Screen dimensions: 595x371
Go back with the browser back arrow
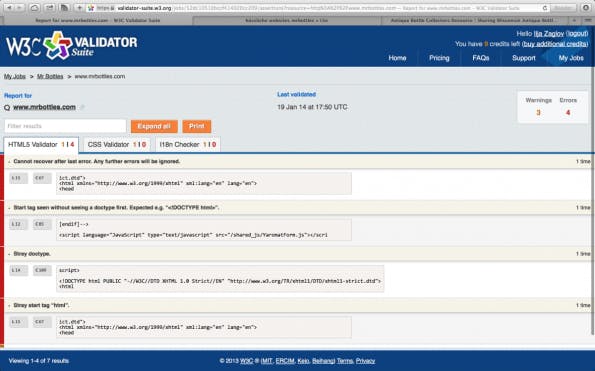click(x=9, y=8)
